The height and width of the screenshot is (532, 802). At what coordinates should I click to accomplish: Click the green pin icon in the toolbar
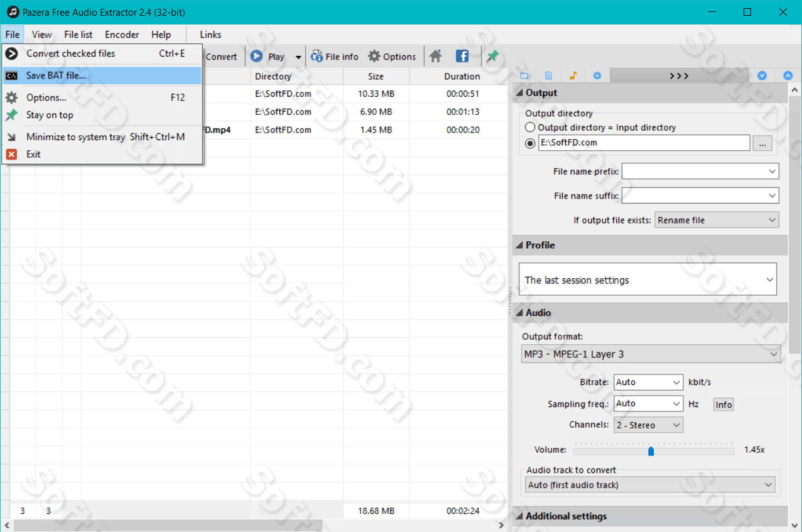coord(493,57)
